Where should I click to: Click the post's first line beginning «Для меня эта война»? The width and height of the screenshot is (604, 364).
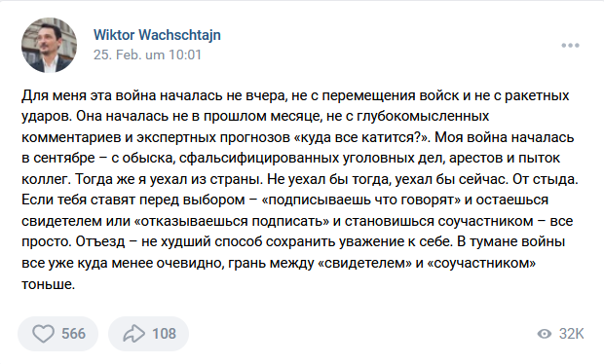click(295, 95)
